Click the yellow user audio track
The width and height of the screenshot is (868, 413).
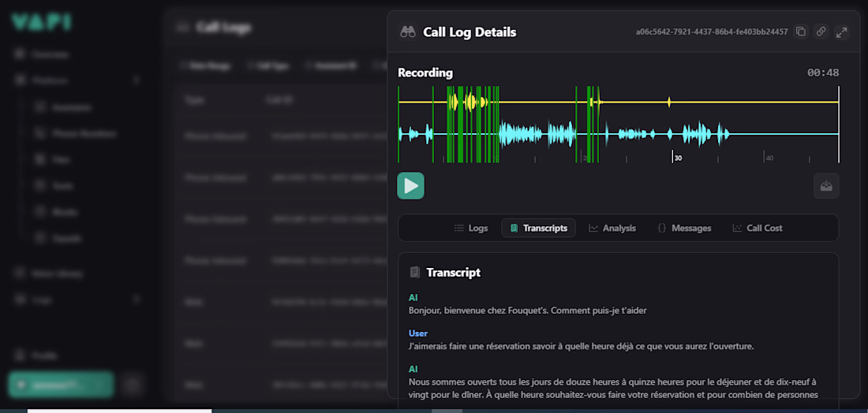619,102
